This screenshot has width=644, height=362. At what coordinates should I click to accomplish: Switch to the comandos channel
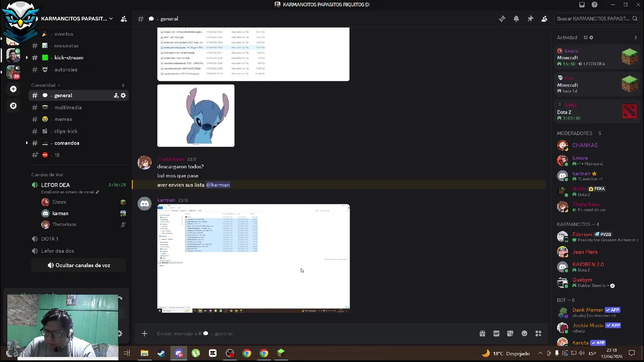pos(79,143)
